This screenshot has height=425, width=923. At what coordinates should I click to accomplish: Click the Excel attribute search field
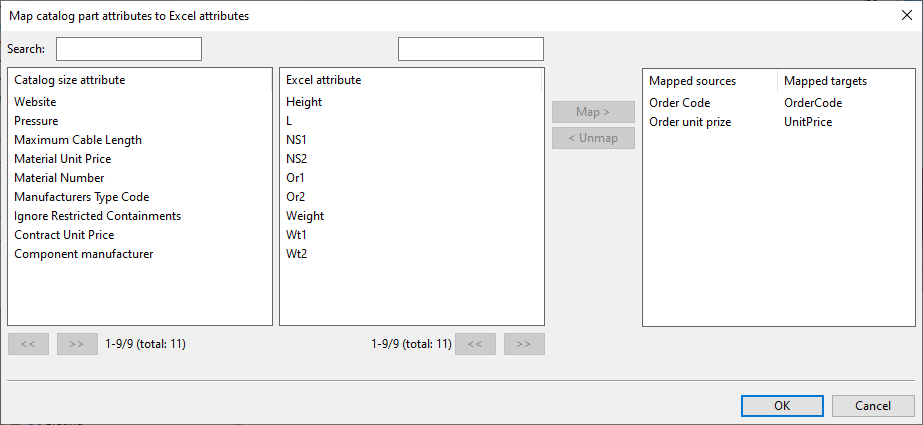(470, 49)
